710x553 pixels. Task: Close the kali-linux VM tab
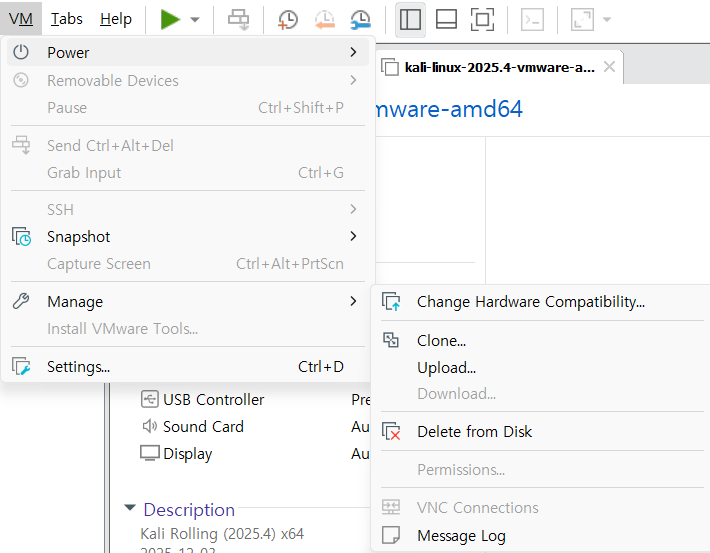(x=609, y=67)
